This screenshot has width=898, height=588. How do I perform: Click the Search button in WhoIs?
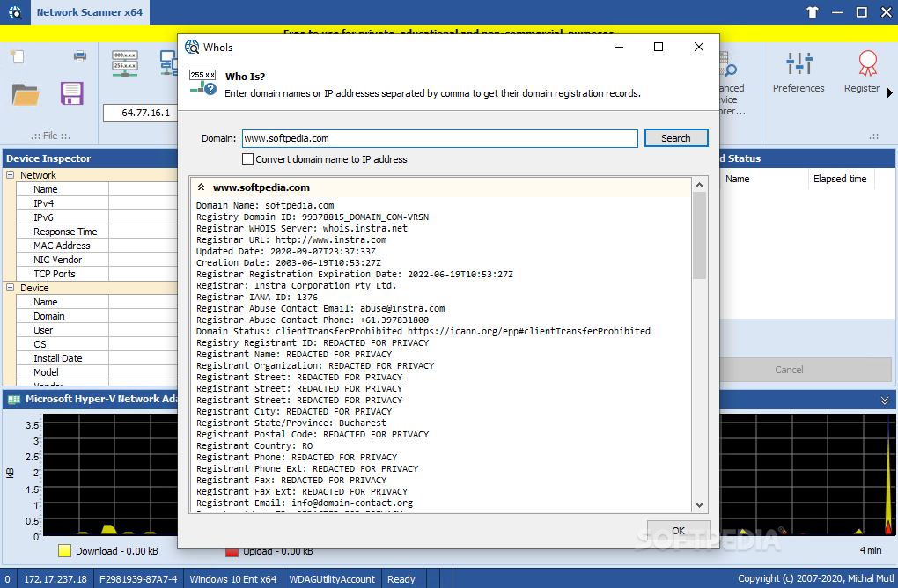click(x=676, y=138)
